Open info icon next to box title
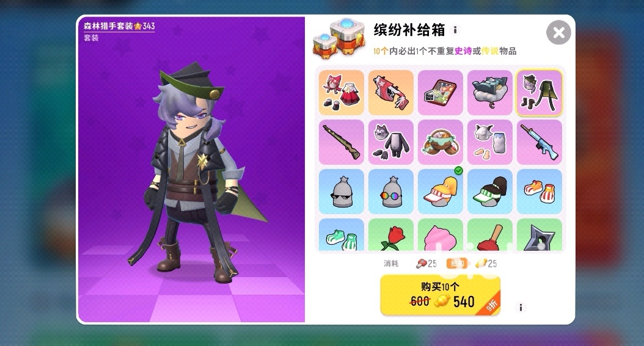The height and width of the screenshot is (346, 644). tap(455, 30)
